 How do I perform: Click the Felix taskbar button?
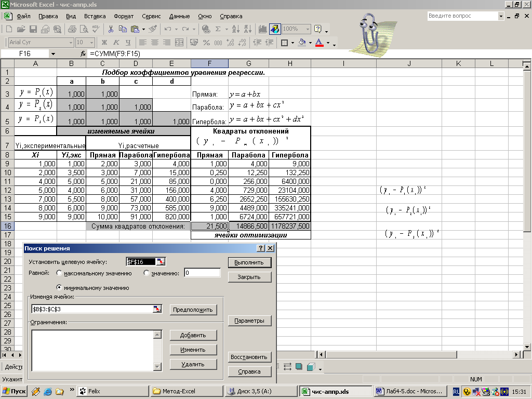coord(112,391)
